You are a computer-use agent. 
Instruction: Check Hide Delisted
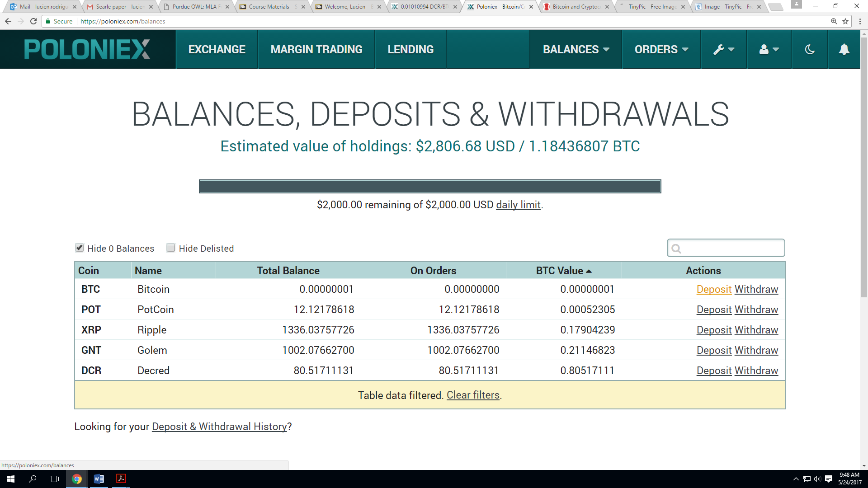pyautogui.click(x=170, y=248)
